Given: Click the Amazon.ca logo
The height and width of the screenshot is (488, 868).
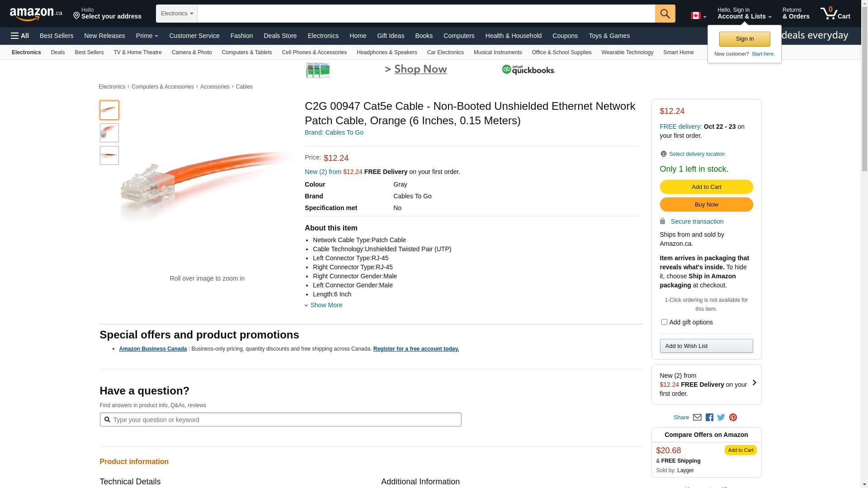Looking at the screenshot, I should click(36, 14).
